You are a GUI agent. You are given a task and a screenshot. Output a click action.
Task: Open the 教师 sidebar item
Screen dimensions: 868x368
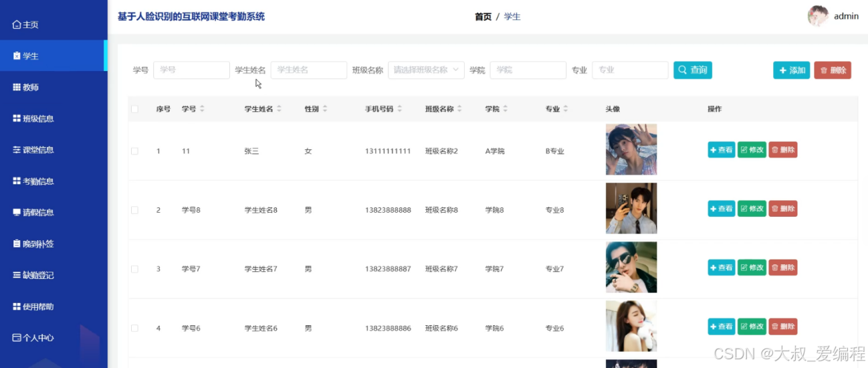(x=52, y=88)
